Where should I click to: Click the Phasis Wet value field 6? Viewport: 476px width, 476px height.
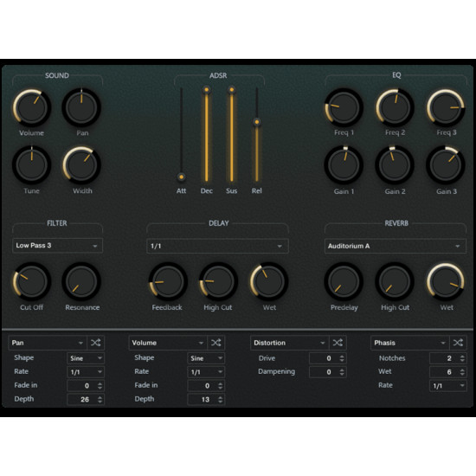coord(448,372)
